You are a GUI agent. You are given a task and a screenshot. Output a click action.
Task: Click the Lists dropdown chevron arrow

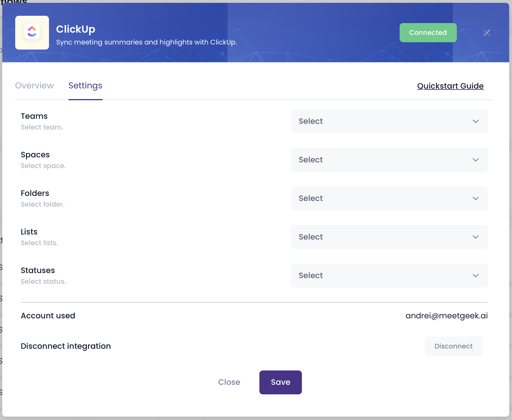(475, 237)
